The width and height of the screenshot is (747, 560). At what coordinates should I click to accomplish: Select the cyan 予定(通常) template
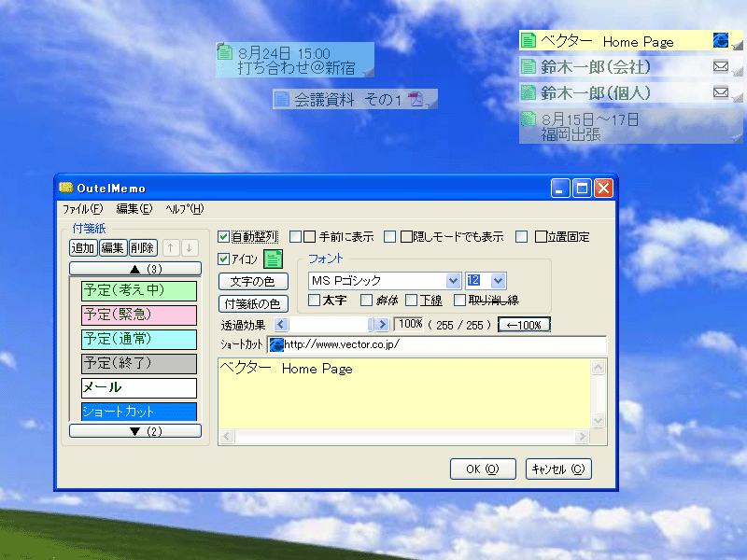click(139, 339)
